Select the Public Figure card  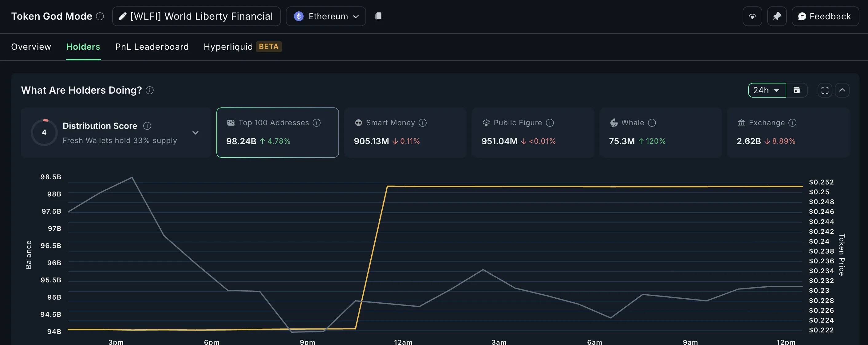tap(533, 133)
